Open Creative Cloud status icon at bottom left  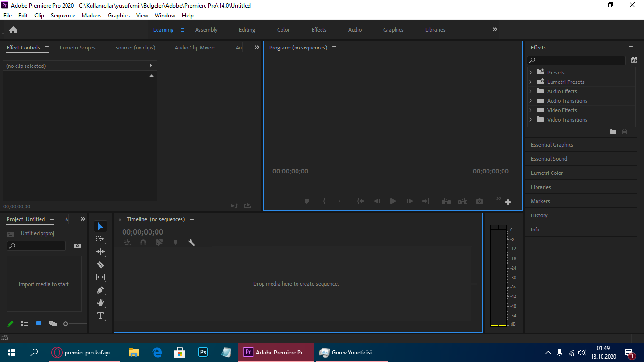coord(5,338)
